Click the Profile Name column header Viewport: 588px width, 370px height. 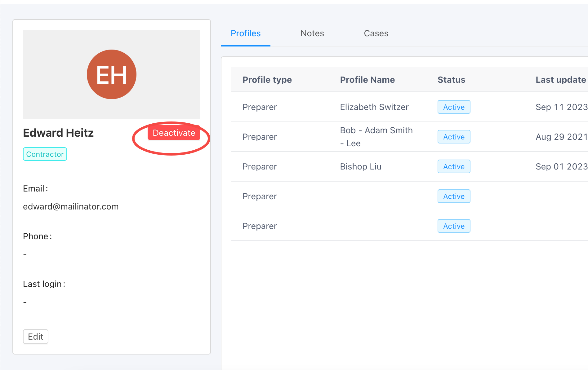click(367, 80)
